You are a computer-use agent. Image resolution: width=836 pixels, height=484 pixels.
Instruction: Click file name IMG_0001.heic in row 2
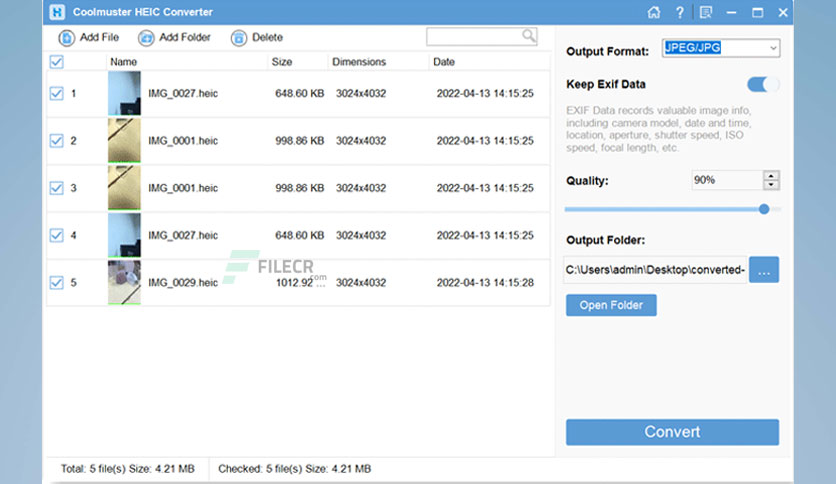click(183, 141)
